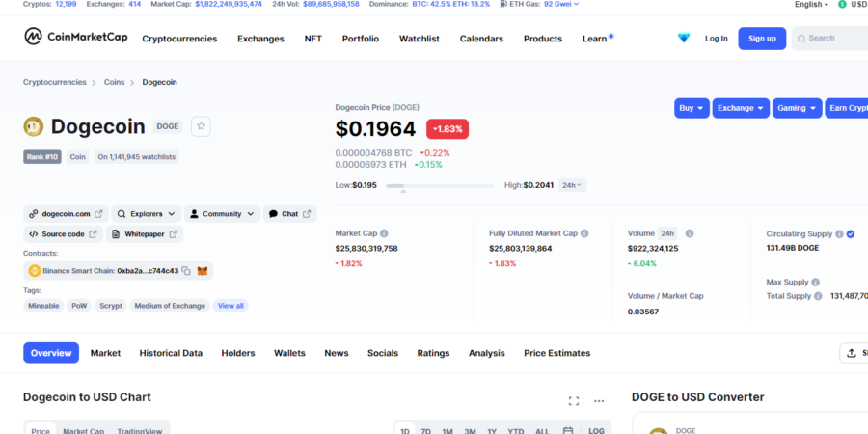Viewport: 868px width, 434px height.
Task: Click the Market Cap info icon
Action: pos(384,233)
